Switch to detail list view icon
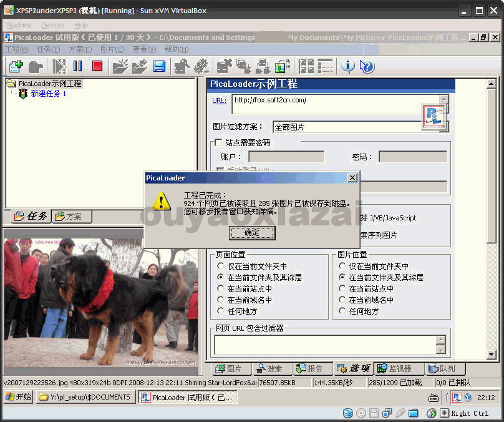The image size is (504, 422). (x=325, y=66)
